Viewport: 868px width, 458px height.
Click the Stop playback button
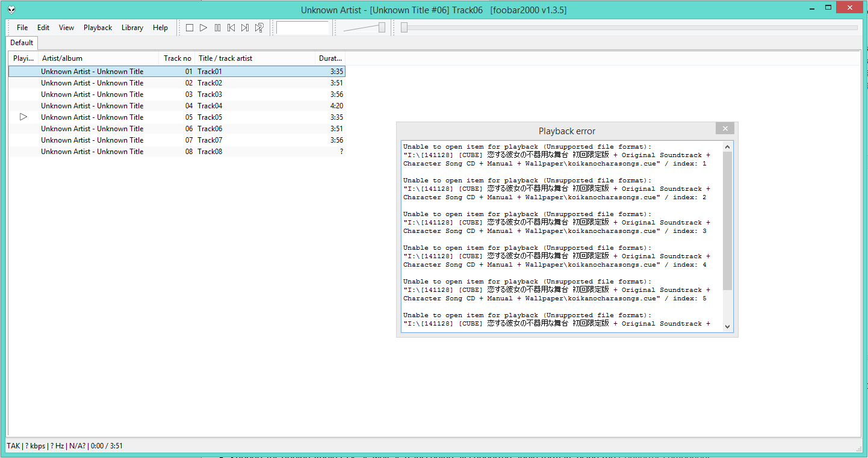tap(190, 28)
